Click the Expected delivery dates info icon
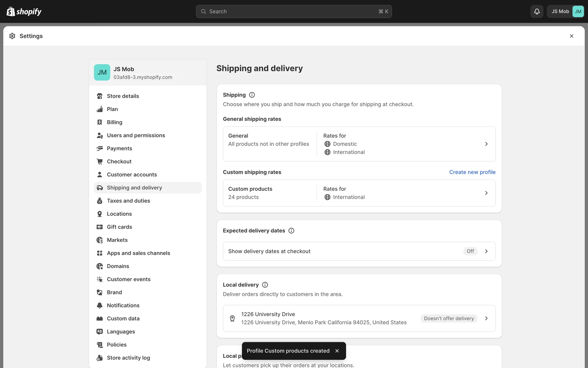The image size is (588, 368). coord(291,231)
